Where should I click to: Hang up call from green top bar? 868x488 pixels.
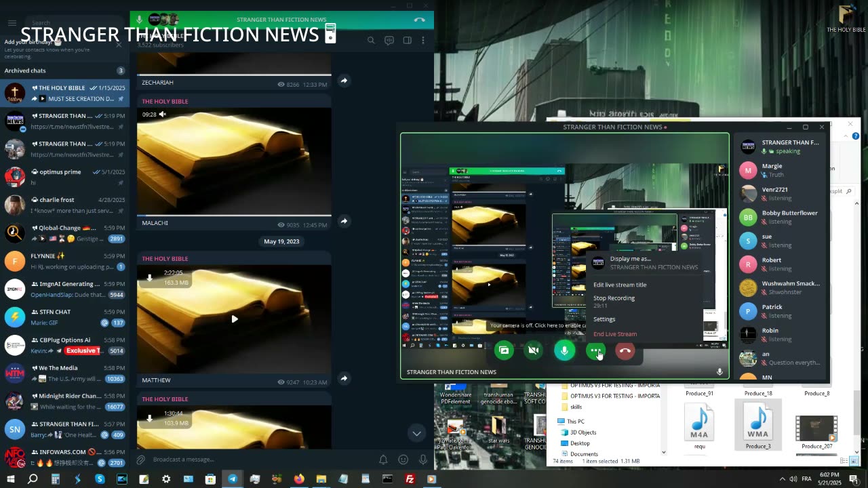pos(420,20)
